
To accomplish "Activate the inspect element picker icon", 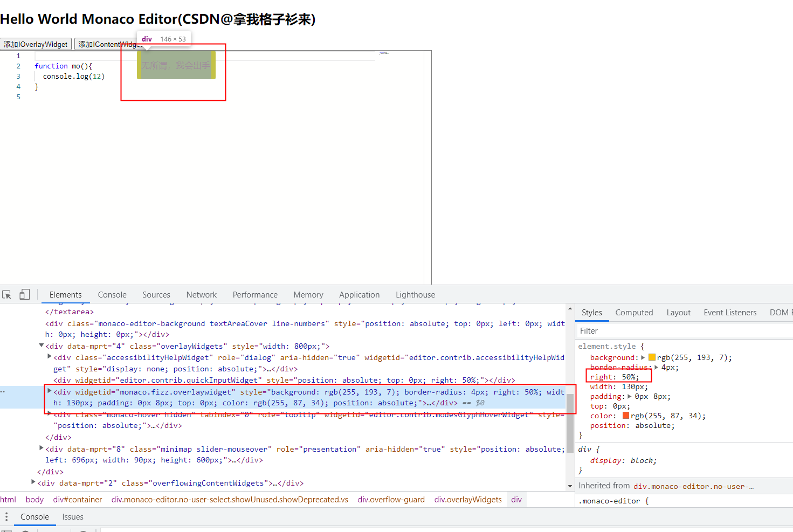I will 7,295.
